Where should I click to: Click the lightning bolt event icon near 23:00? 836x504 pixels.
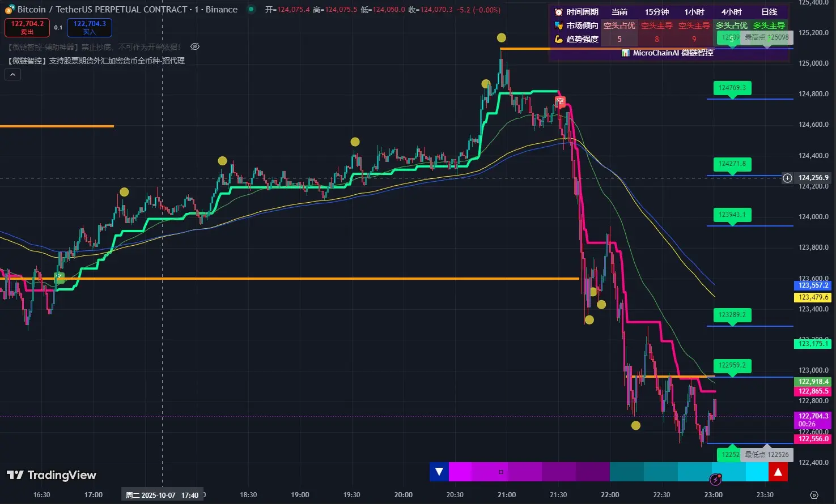(x=716, y=480)
